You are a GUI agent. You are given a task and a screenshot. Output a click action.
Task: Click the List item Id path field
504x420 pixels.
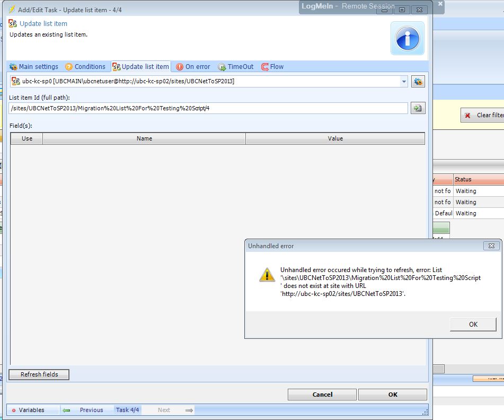tap(208, 108)
